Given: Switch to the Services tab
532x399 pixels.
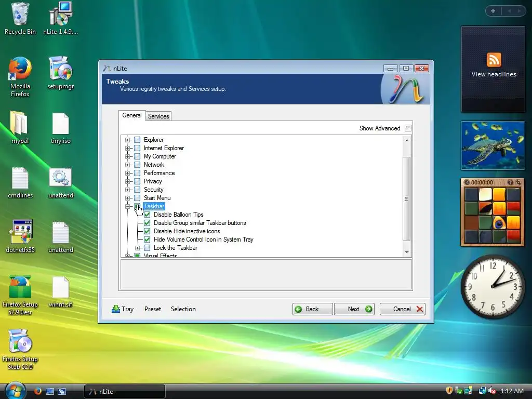Looking at the screenshot, I should click(158, 116).
